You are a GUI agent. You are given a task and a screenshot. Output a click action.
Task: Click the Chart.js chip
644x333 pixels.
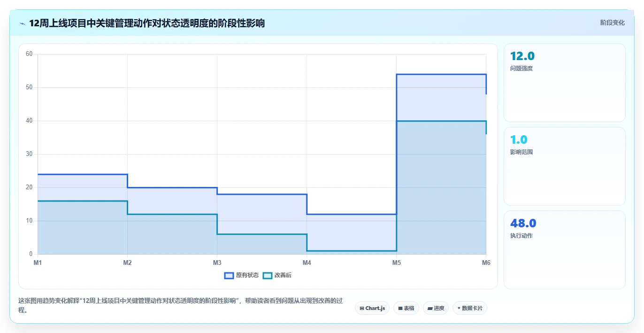click(x=372, y=308)
